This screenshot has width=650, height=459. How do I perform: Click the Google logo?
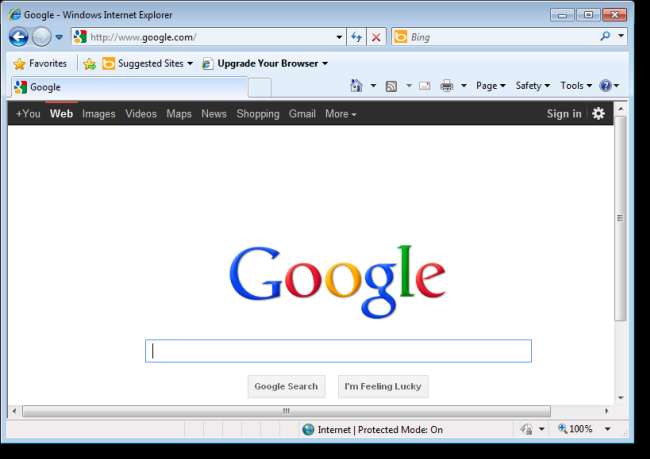coord(337,282)
